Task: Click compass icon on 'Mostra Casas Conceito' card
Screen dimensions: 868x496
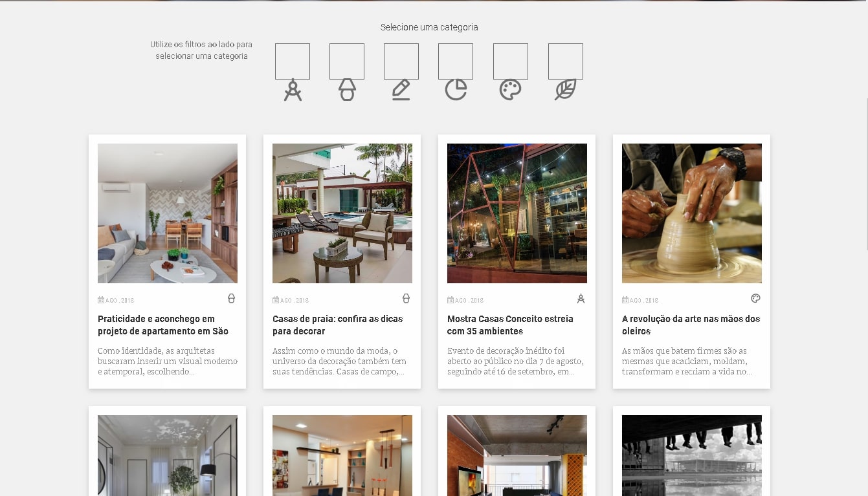Action: pos(581,299)
